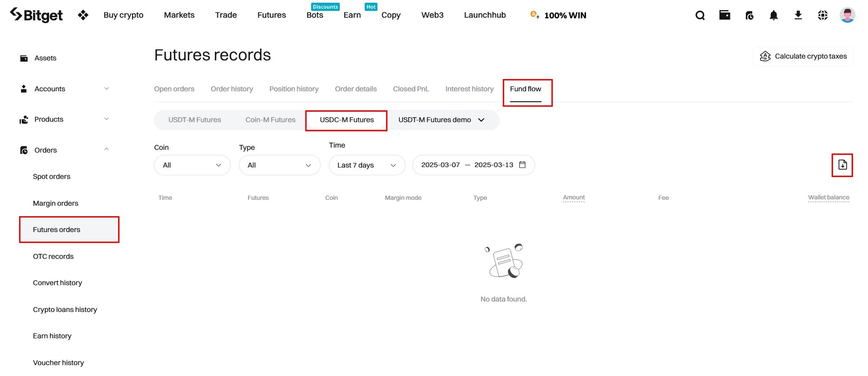Open the apps grid icon beside the logo
The image size is (868, 376).
[x=83, y=15]
